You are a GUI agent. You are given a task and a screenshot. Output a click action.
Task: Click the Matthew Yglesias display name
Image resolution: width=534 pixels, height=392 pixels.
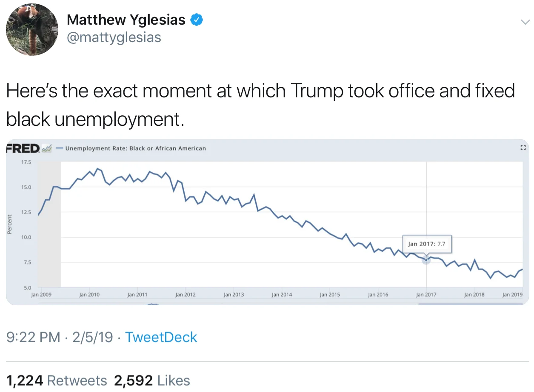[126, 20]
